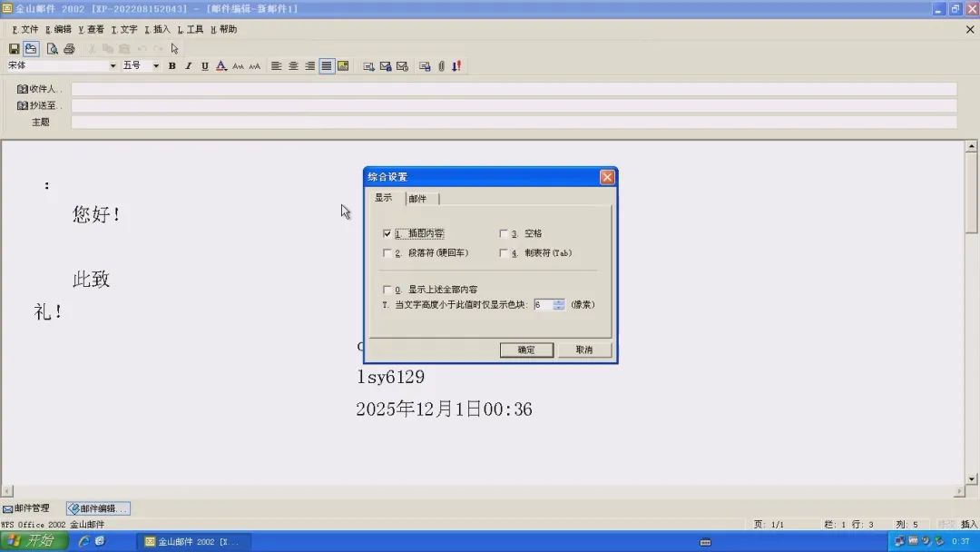Image resolution: width=980 pixels, height=552 pixels.
Task: Click the 确定 button
Action: pyautogui.click(x=526, y=350)
